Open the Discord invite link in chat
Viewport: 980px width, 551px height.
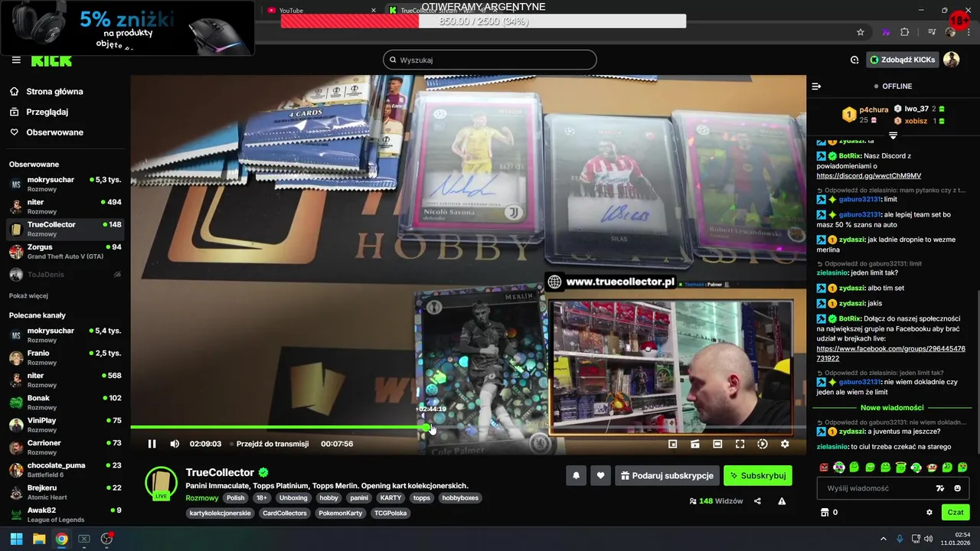[869, 176]
